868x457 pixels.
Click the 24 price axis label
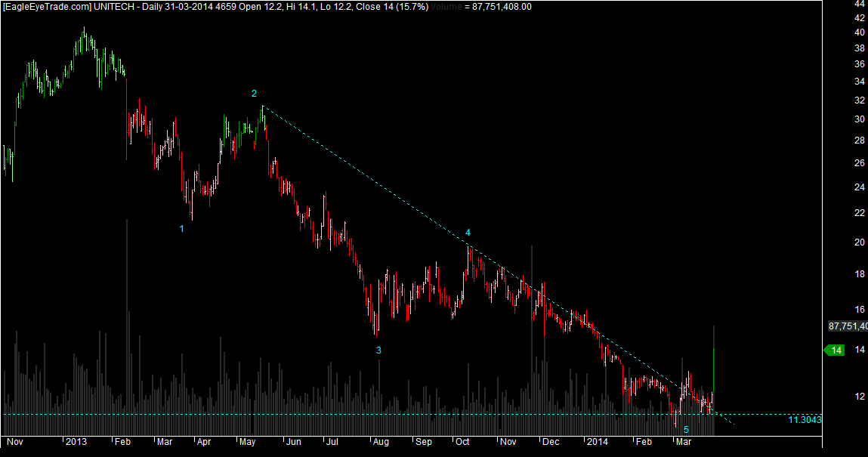pos(860,187)
